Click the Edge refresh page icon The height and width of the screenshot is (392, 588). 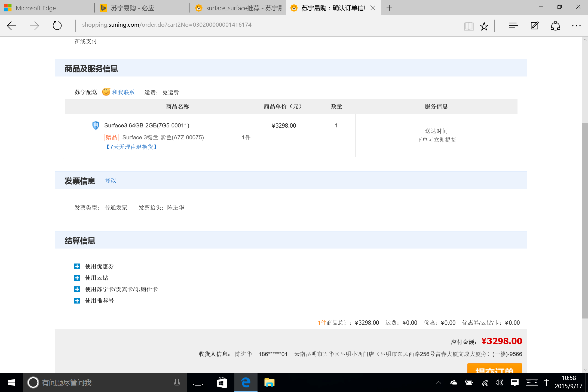[x=57, y=26]
